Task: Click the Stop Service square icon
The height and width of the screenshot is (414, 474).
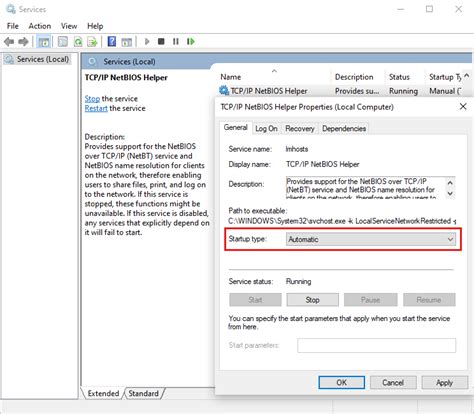Action: [x=161, y=42]
